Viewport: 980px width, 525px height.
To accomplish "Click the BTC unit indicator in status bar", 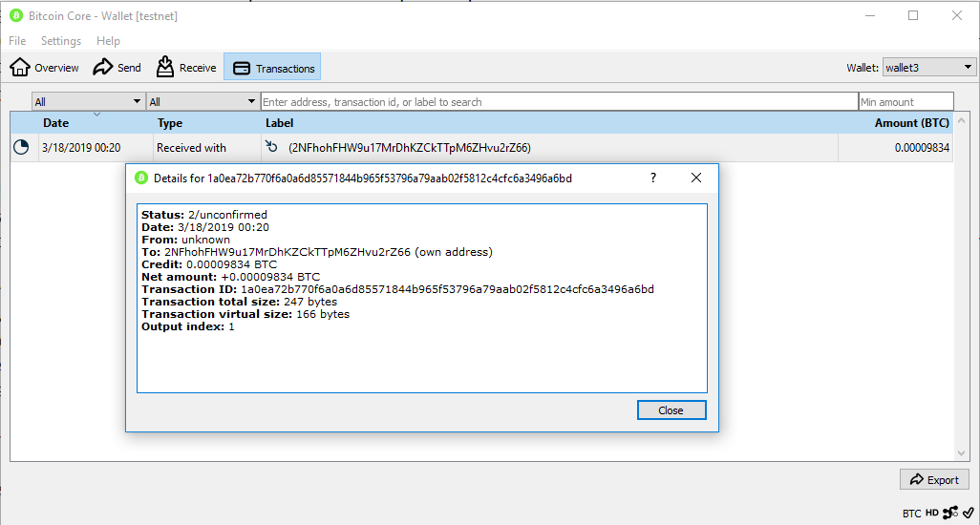I will tap(911, 514).
